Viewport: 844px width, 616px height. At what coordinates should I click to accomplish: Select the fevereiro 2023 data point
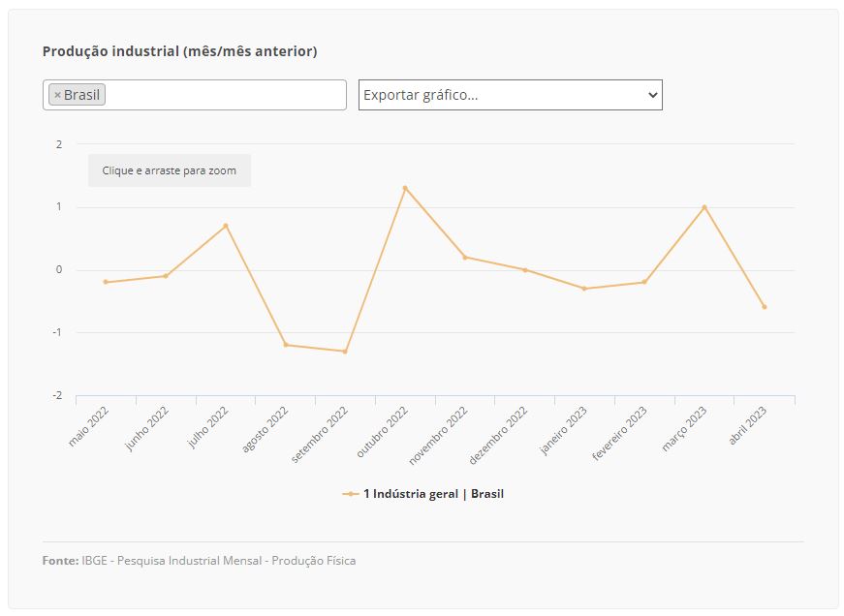tap(644, 282)
